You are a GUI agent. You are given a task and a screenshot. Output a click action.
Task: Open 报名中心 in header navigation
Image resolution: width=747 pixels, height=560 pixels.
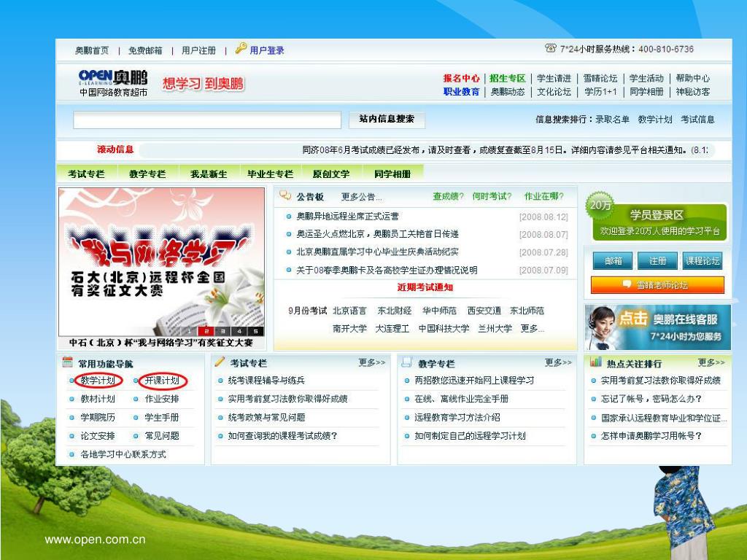pos(461,78)
